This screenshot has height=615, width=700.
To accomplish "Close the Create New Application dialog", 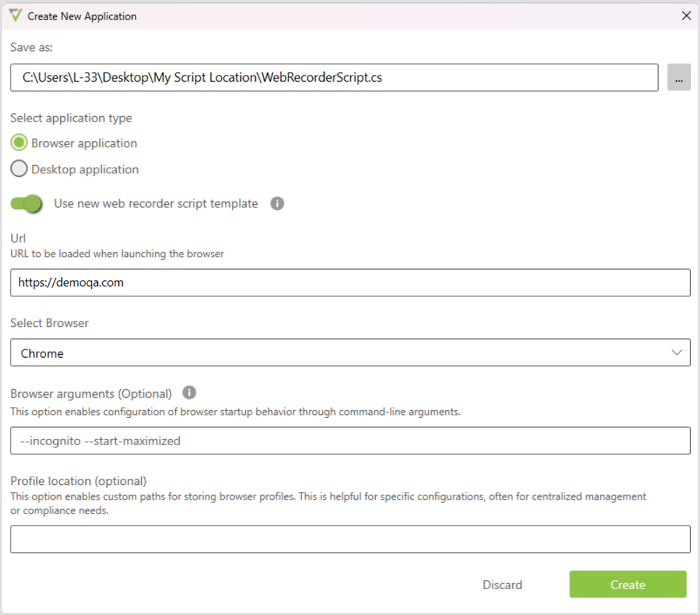I will click(686, 15).
